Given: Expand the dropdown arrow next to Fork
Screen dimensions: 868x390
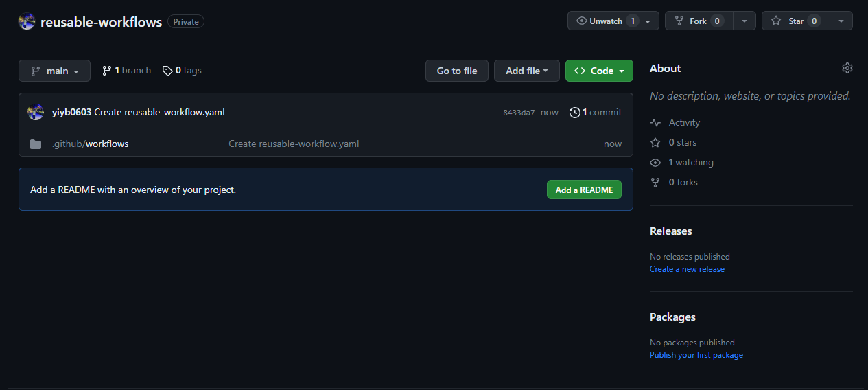Looking at the screenshot, I should [x=744, y=21].
